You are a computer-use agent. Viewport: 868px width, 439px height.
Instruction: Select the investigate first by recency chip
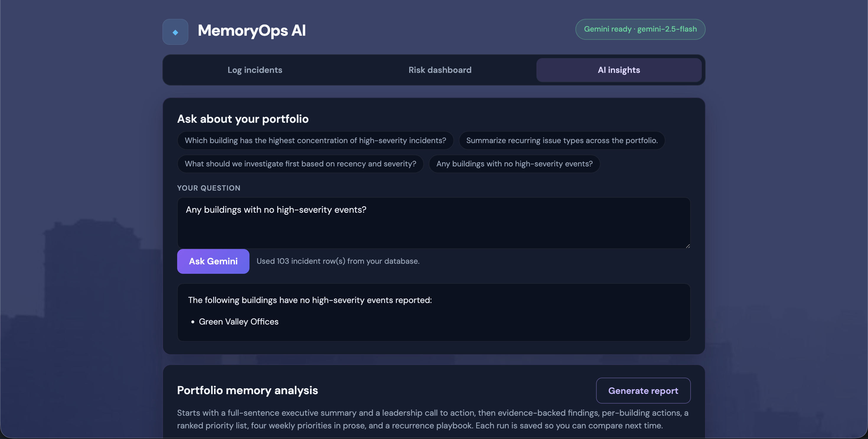[300, 164]
